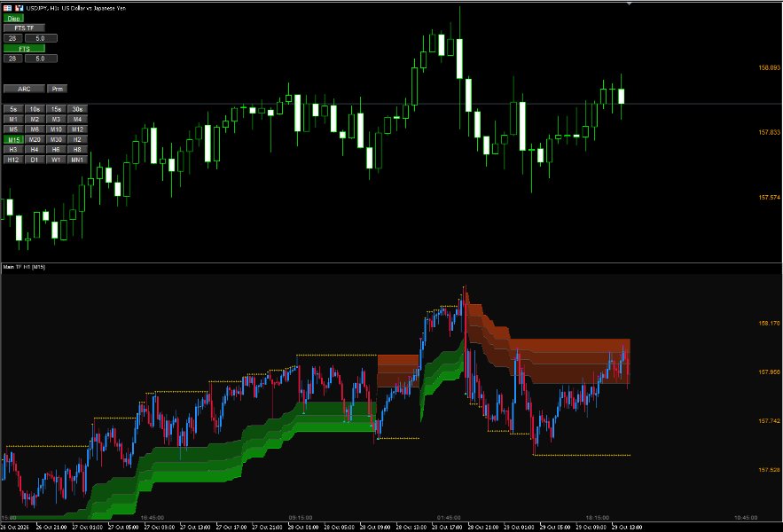Set timeframe to H3
783x532 pixels.
(x=13, y=149)
